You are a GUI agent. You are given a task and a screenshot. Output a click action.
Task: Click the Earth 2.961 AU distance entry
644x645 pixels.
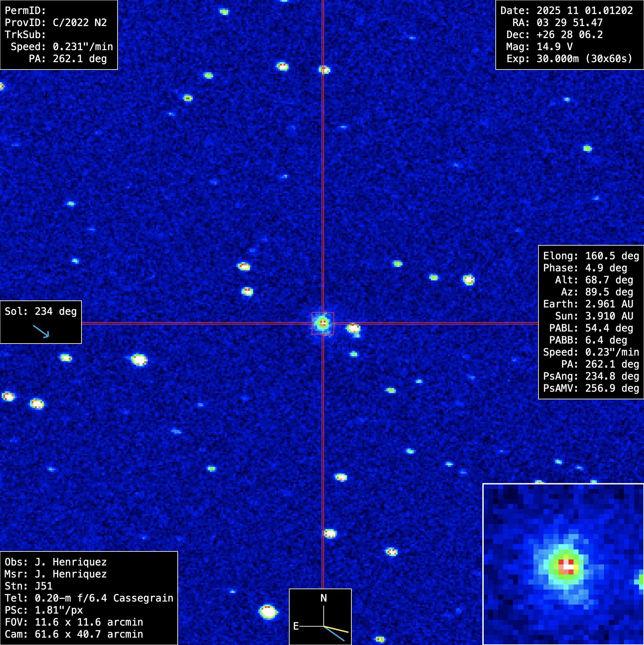588,304
